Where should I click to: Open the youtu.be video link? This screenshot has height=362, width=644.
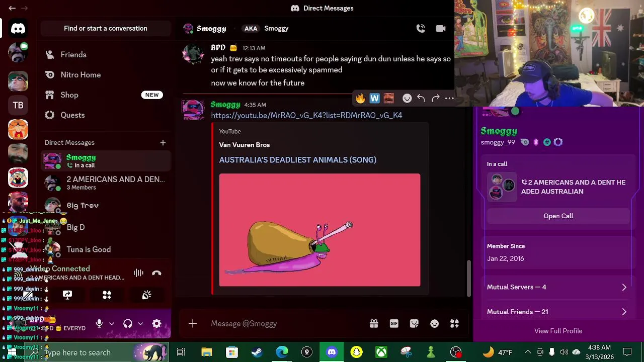click(306, 116)
